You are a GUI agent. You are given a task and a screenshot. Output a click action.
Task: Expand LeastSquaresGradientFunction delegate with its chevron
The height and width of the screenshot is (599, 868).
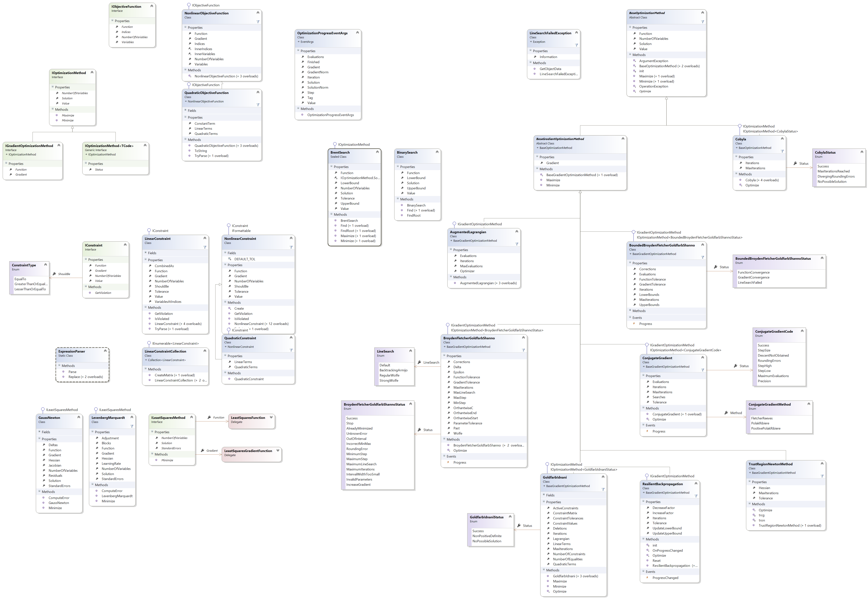[x=278, y=450]
